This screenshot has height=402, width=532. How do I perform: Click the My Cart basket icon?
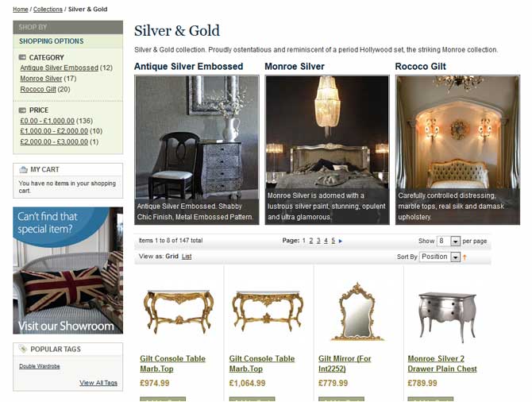coord(23,169)
